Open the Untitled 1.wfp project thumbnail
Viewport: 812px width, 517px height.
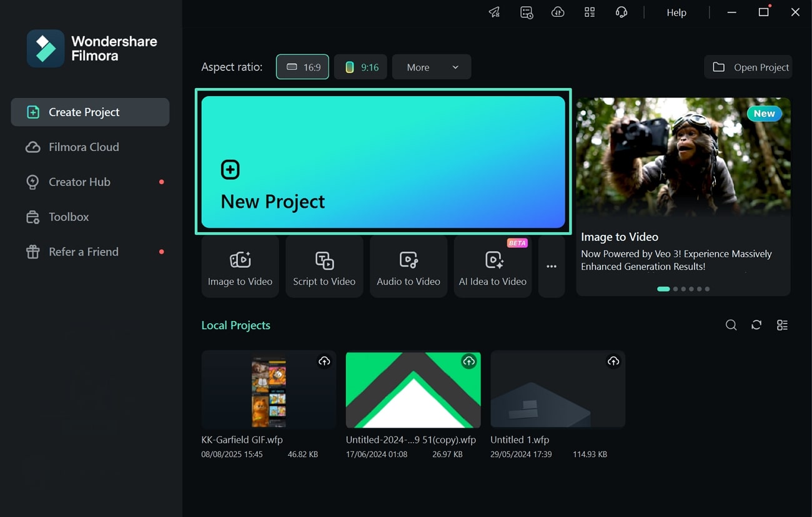tap(558, 390)
